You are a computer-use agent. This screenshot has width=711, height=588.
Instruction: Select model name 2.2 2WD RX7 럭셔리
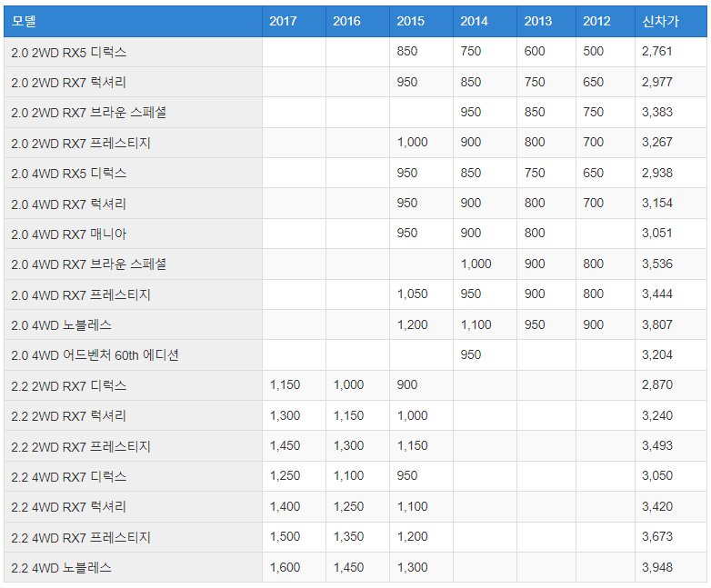click(68, 415)
